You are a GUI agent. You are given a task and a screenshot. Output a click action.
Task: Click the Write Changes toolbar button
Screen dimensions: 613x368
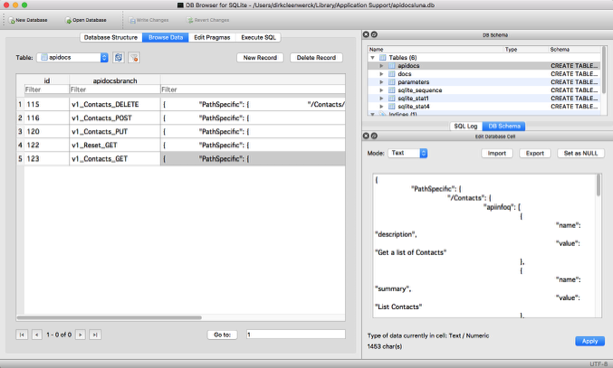click(149, 20)
